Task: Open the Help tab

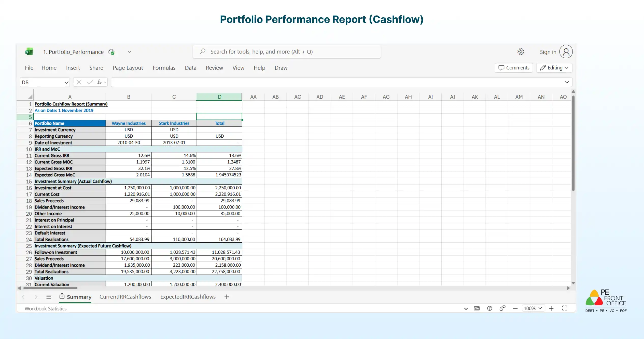Action: [x=259, y=68]
